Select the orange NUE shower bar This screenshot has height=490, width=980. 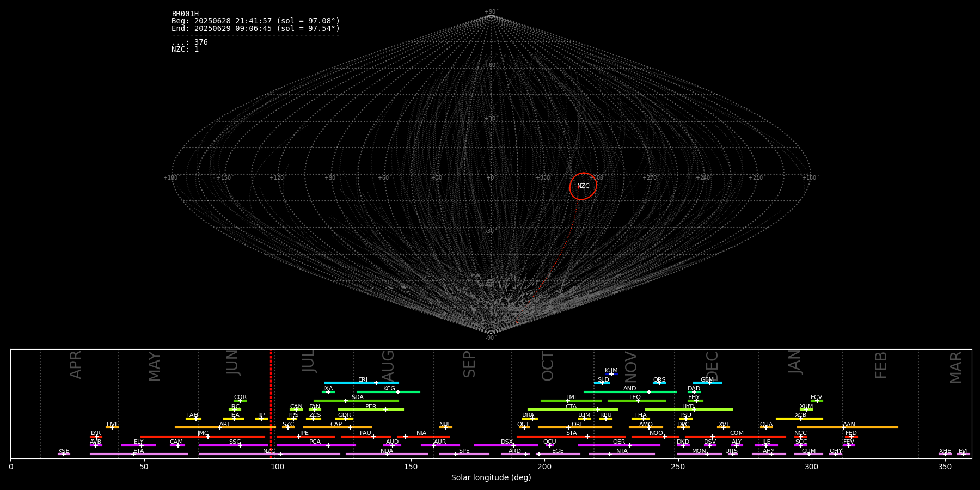[x=446, y=427]
